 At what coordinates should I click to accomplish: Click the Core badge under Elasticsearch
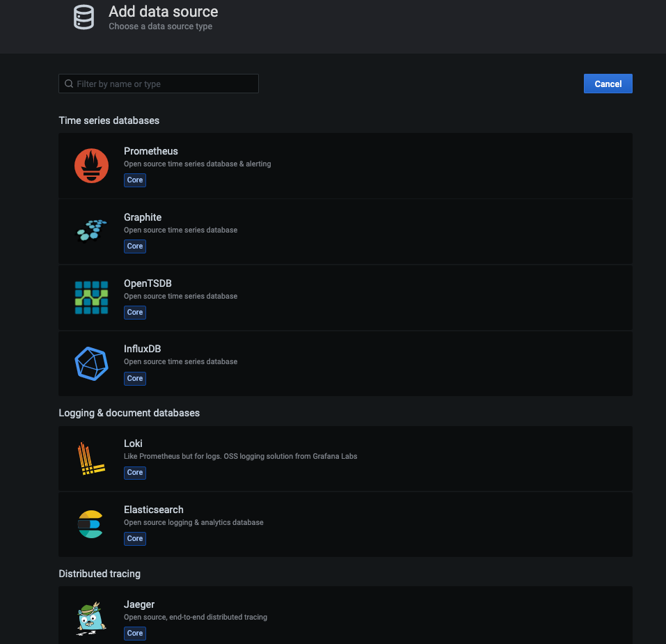pyautogui.click(x=135, y=539)
